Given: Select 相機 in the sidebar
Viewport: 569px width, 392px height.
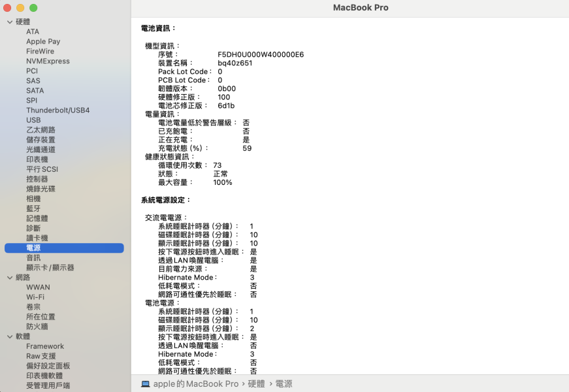Looking at the screenshot, I should pyautogui.click(x=33, y=199).
